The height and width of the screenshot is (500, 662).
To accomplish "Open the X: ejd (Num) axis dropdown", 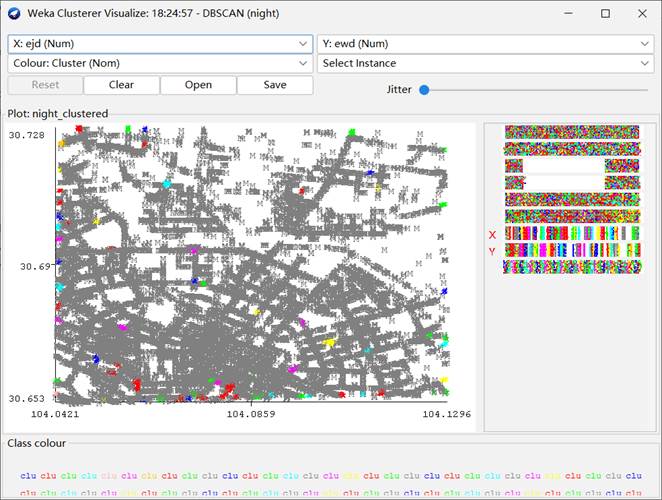I will point(160,44).
